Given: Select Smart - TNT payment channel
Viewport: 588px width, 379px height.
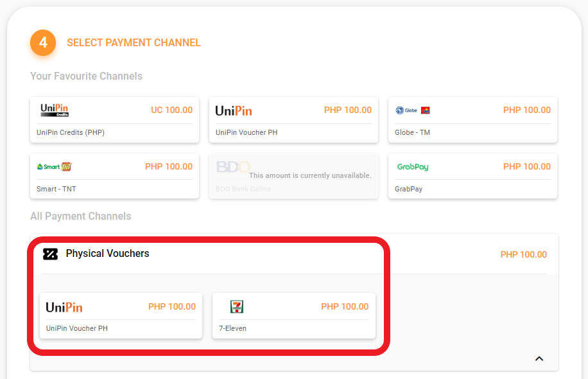Looking at the screenshot, I should tap(114, 176).
